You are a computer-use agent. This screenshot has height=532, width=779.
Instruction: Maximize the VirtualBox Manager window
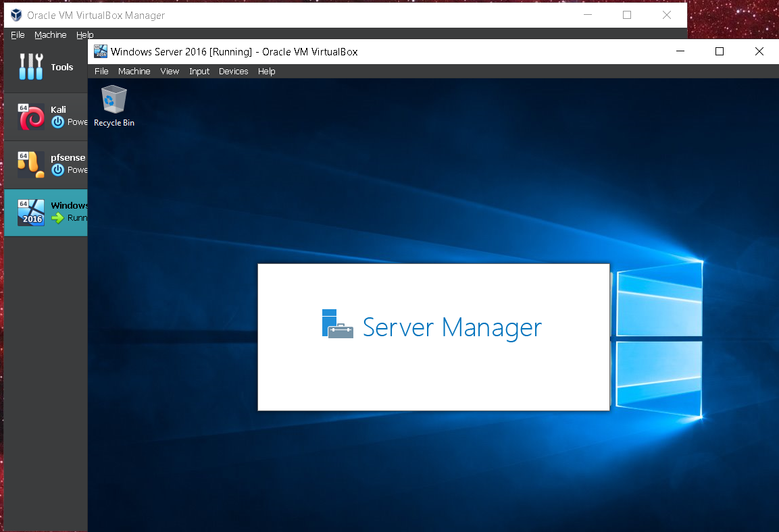point(627,15)
